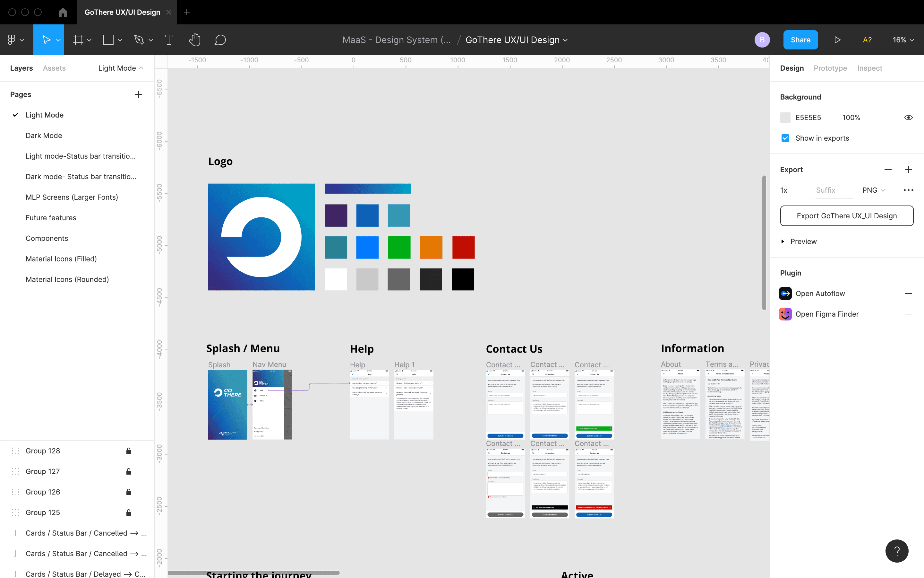924x578 pixels.
Task: Remove the Open Autoflow plugin entry
Action: 908,293
